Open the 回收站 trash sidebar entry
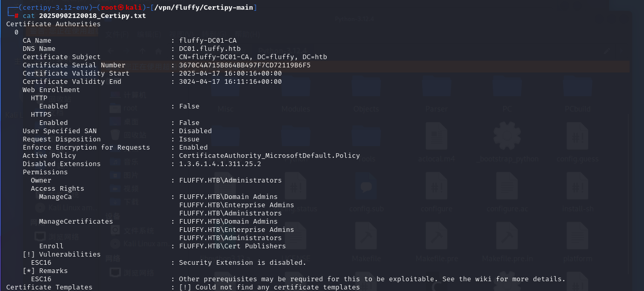644x291 pixels. pos(135,135)
